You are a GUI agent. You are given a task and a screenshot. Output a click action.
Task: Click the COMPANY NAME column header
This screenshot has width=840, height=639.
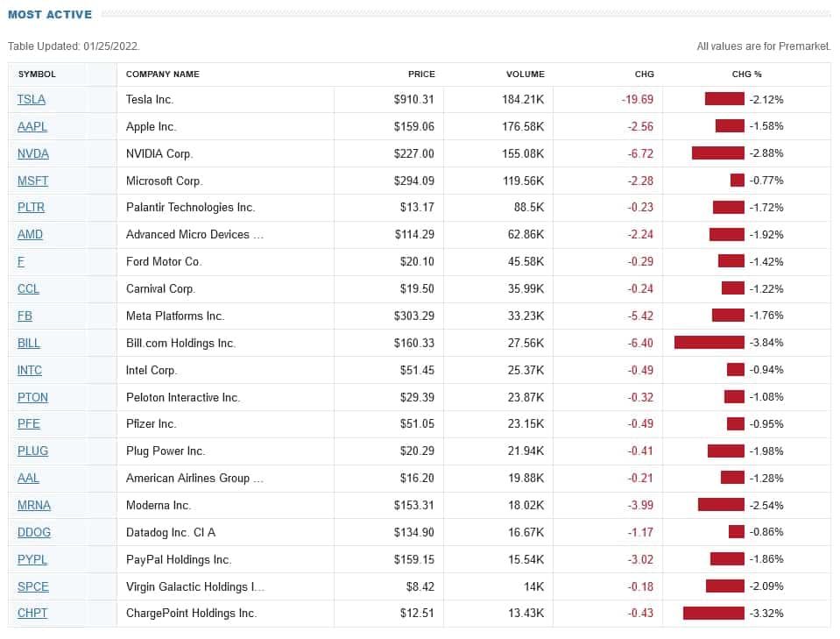[x=163, y=75]
